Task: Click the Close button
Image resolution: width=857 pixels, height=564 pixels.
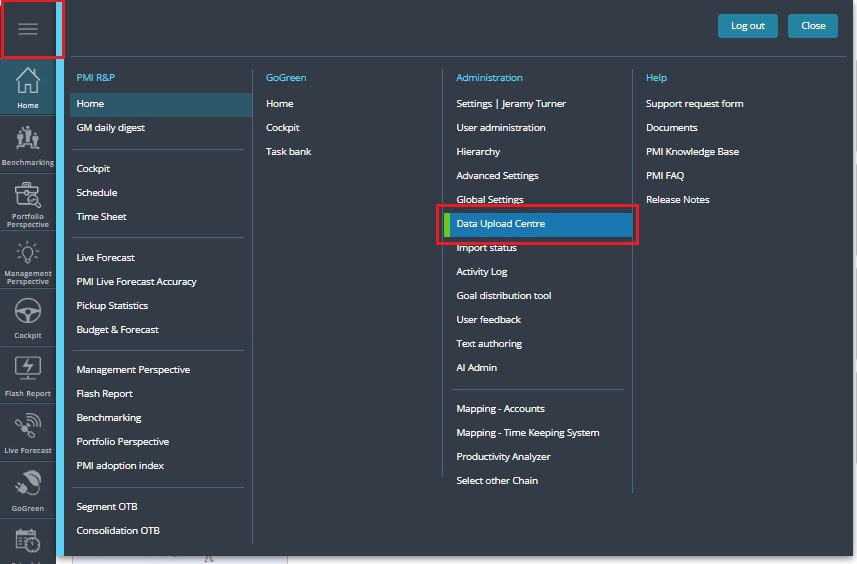Action: coord(813,26)
